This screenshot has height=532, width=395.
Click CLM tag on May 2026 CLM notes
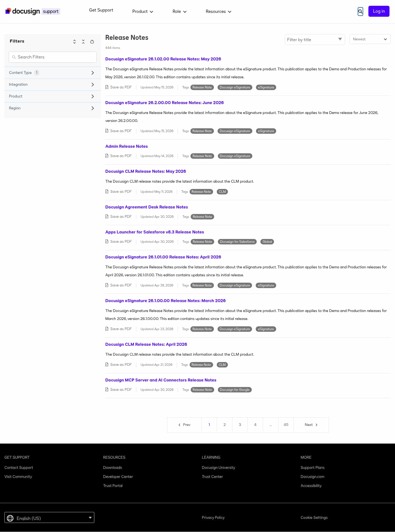coord(222,192)
